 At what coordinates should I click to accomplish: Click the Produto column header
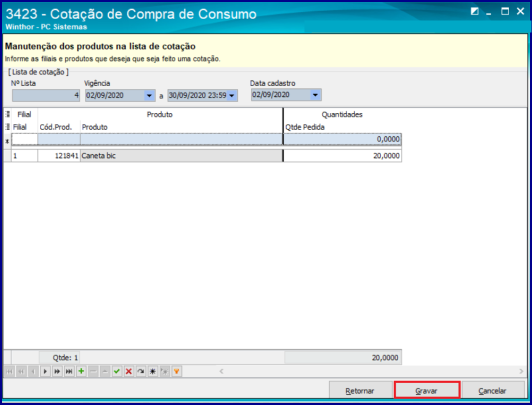click(x=181, y=127)
